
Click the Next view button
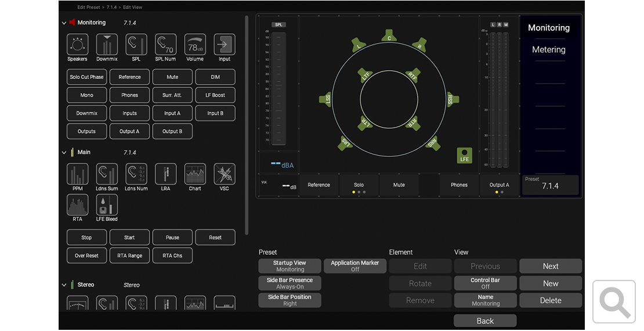pyautogui.click(x=550, y=267)
